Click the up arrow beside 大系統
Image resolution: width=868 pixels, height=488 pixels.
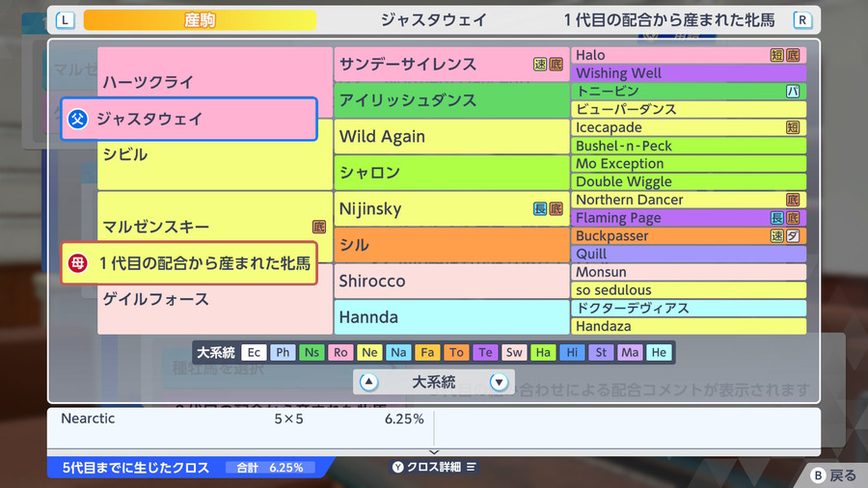point(368,382)
